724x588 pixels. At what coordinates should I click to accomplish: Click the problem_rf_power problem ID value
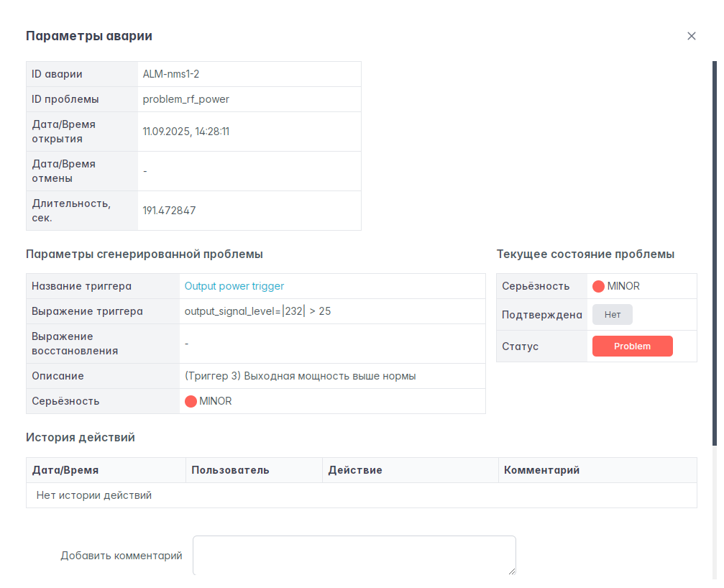[186, 99]
